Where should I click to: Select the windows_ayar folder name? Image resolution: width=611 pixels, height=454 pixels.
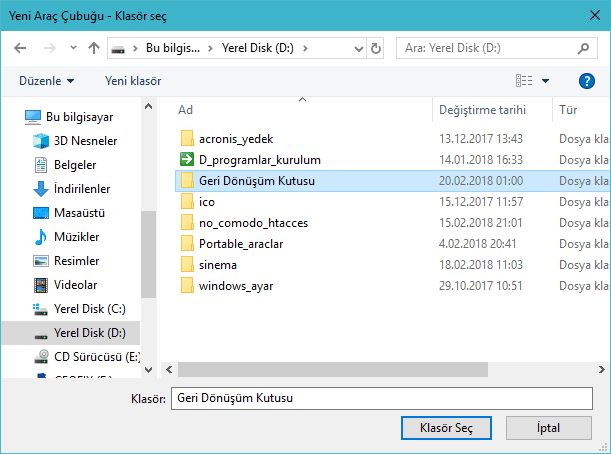click(x=236, y=286)
